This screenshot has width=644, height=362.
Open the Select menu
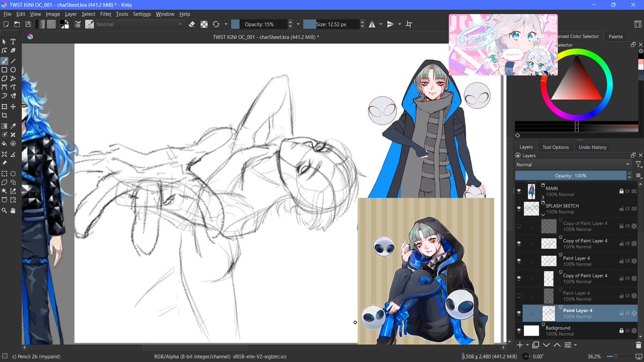(x=89, y=14)
